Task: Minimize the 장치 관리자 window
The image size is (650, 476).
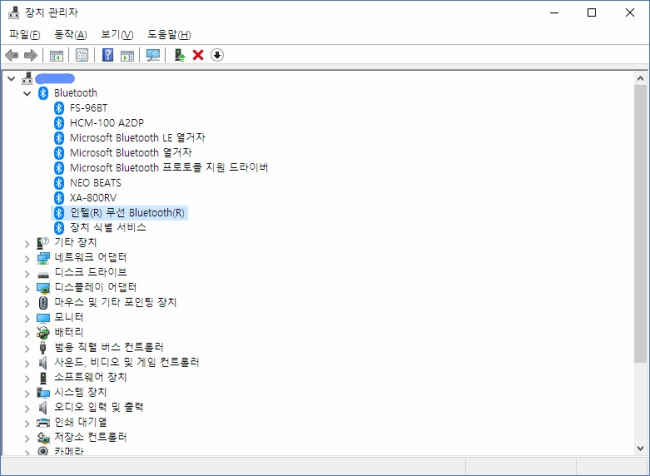Action: (x=554, y=13)
